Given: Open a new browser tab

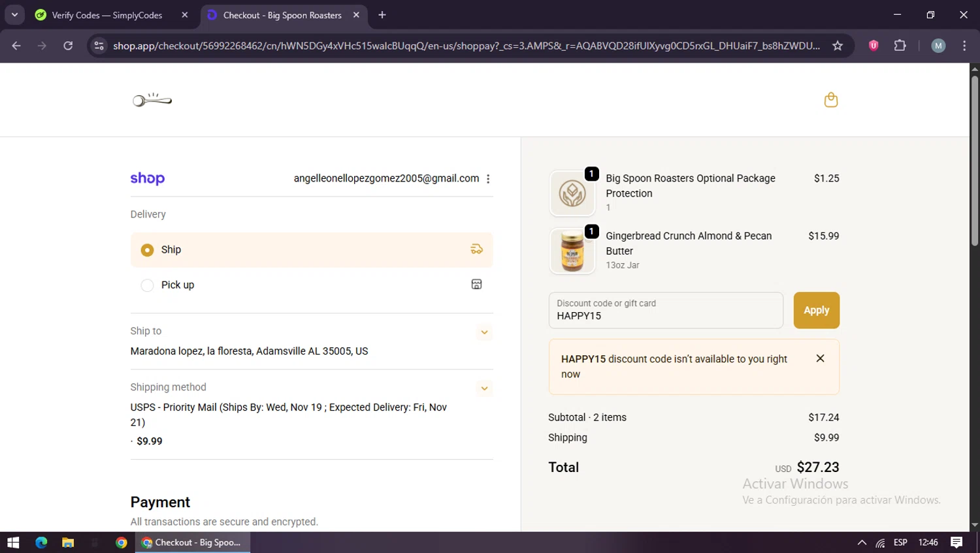Looking at the screenshot, I should pyautogui.click(x=382, y=15).
